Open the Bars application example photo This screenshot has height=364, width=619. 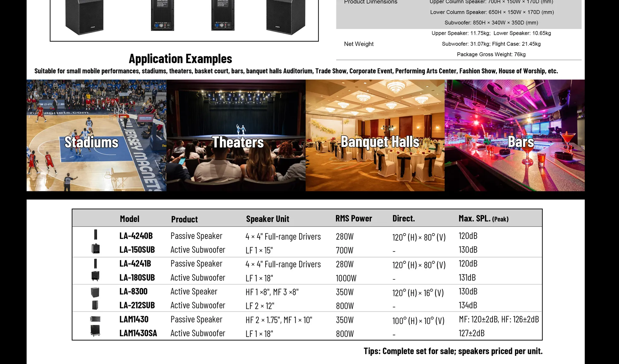coord(515,135)
